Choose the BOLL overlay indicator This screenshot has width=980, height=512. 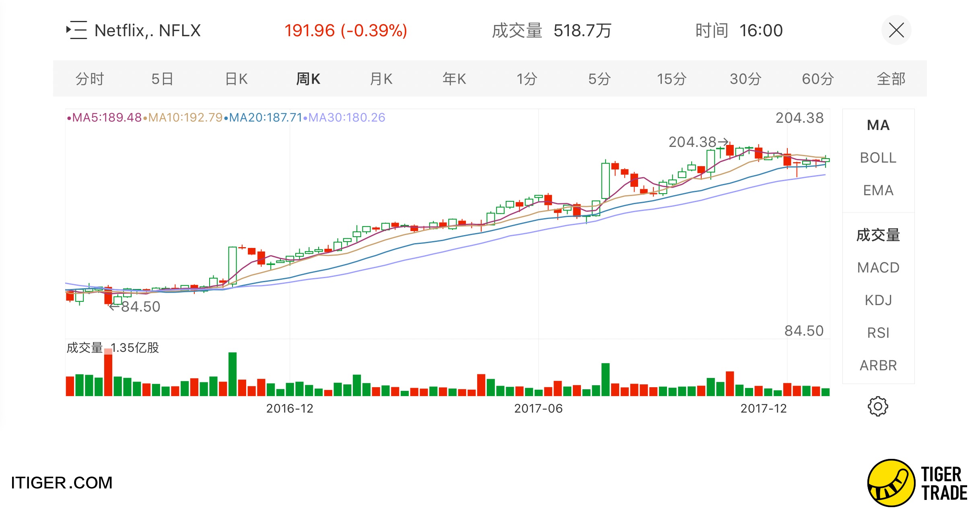878,158
